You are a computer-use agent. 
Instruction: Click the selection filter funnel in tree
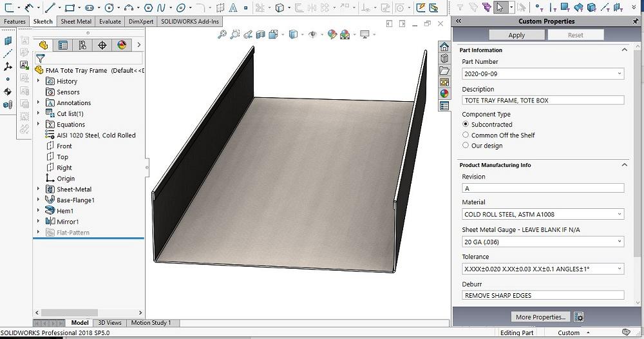click(x=40, y=58)
